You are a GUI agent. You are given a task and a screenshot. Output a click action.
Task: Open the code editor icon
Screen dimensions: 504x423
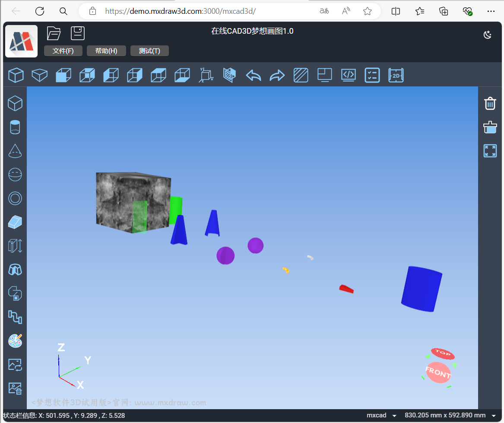point(349,75)
